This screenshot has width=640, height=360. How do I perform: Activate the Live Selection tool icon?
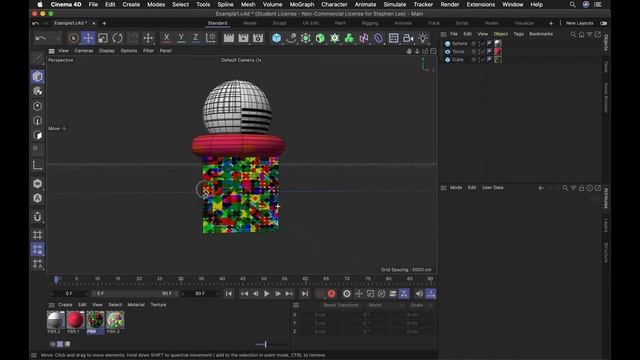point(73,38)
